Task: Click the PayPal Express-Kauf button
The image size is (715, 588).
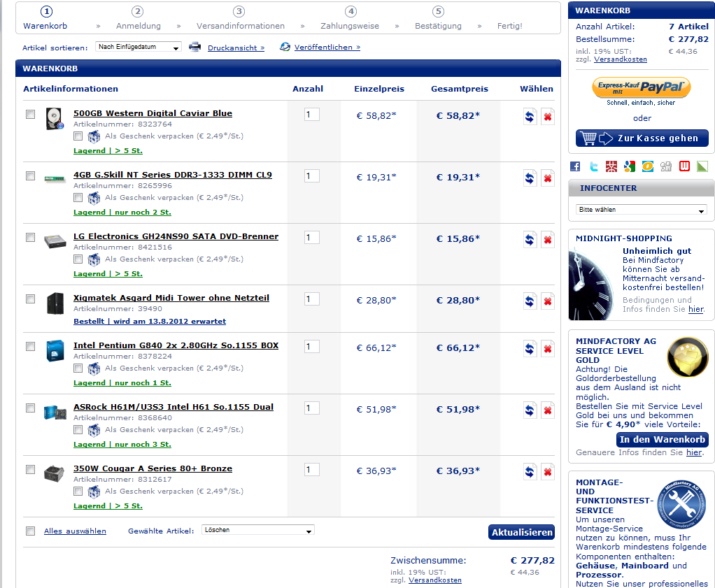Action: tap(641, 87)
